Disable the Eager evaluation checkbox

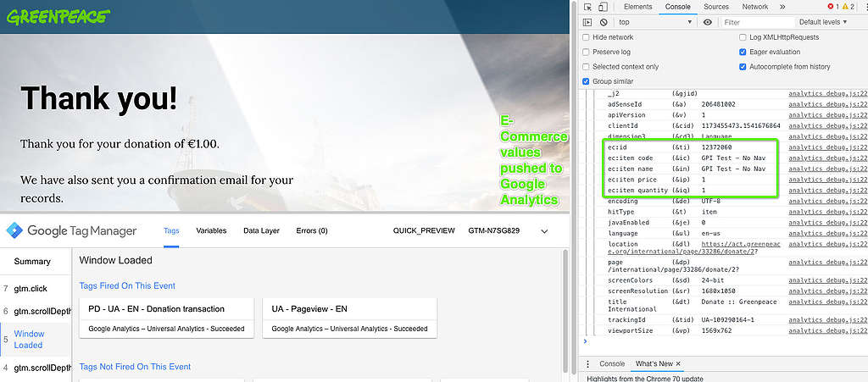pyautogui.click(x=743, y=52)
